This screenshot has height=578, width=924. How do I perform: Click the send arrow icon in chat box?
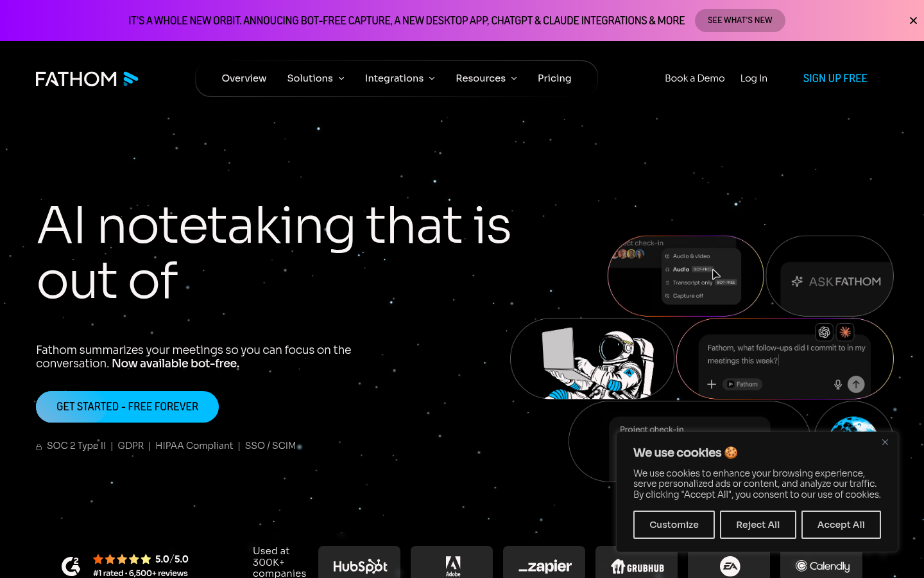tap(856, 384)
